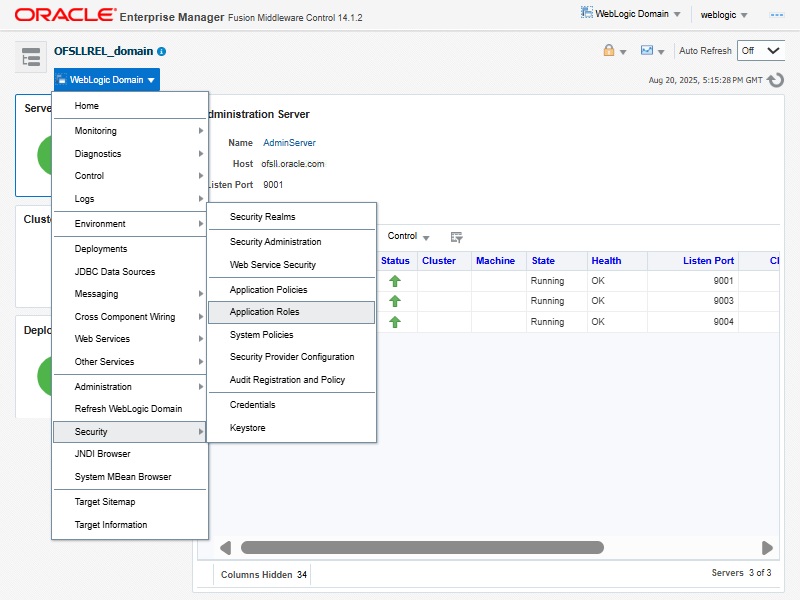
Task: Click the lock icon for change center
Action: 609,51
